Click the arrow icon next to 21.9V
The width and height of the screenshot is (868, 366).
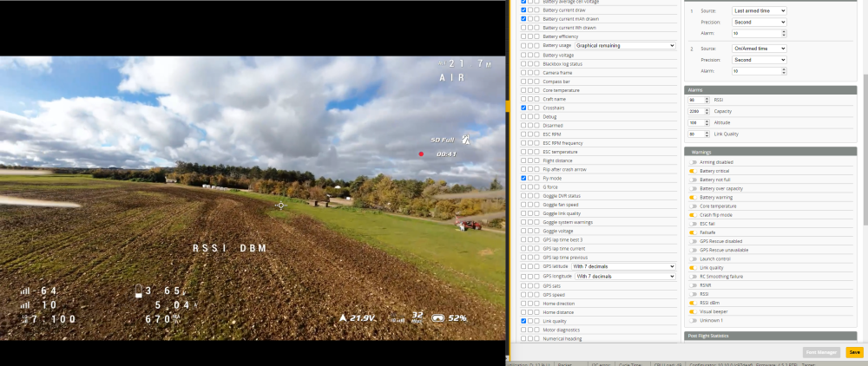343,318
